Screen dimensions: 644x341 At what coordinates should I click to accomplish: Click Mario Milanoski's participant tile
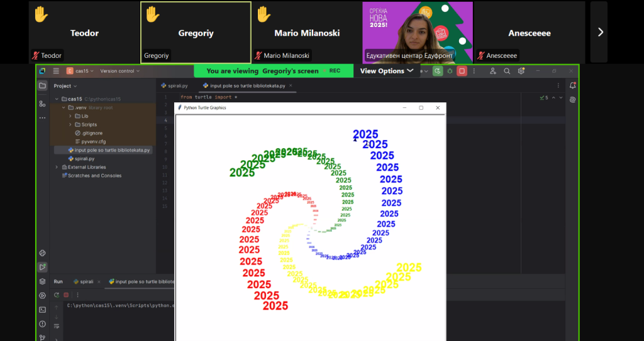tap(307, 33)
